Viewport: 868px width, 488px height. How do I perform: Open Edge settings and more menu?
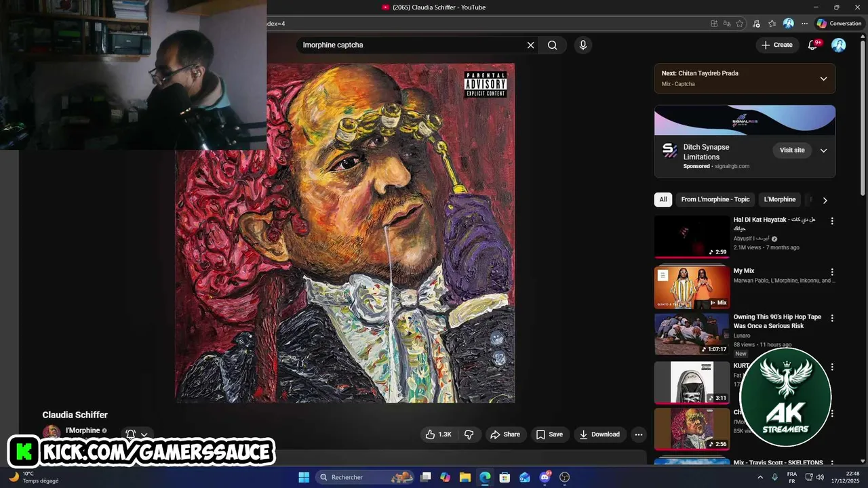coord(804,23)
